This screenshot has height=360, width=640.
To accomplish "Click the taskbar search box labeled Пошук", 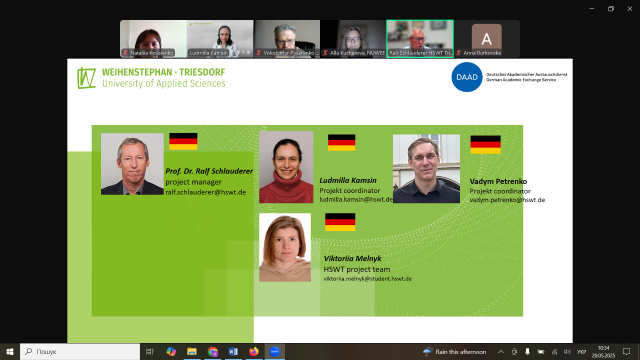I will (x=80, y=351).
